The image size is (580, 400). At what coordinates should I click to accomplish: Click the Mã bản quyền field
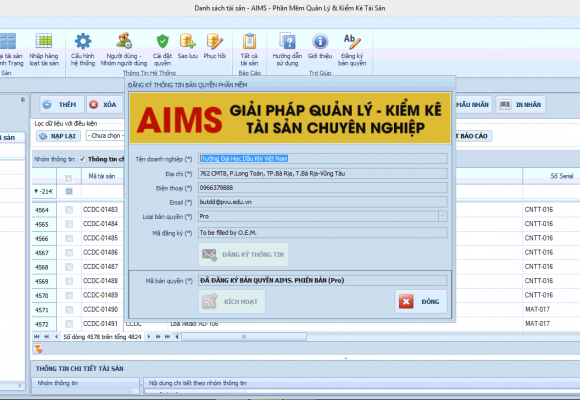323,280
